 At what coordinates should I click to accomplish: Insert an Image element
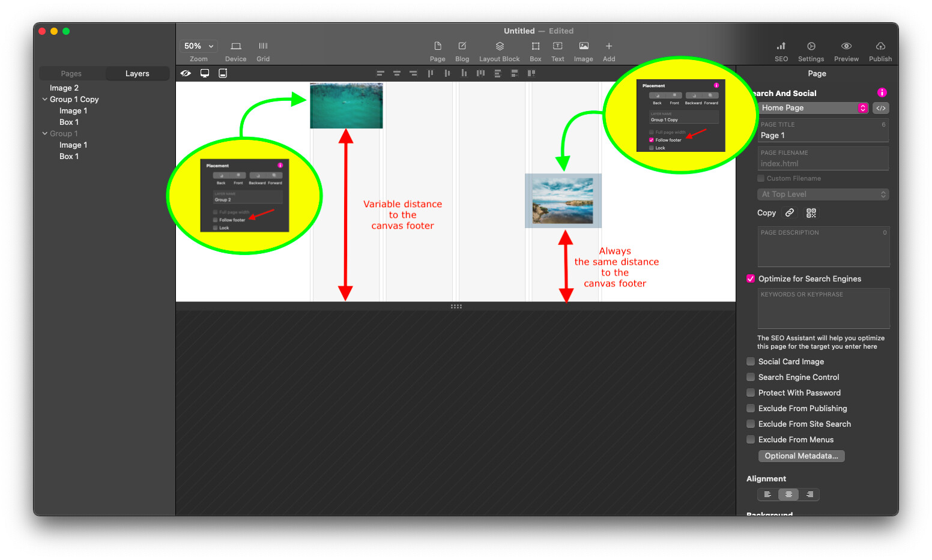(x=583, y=46)
